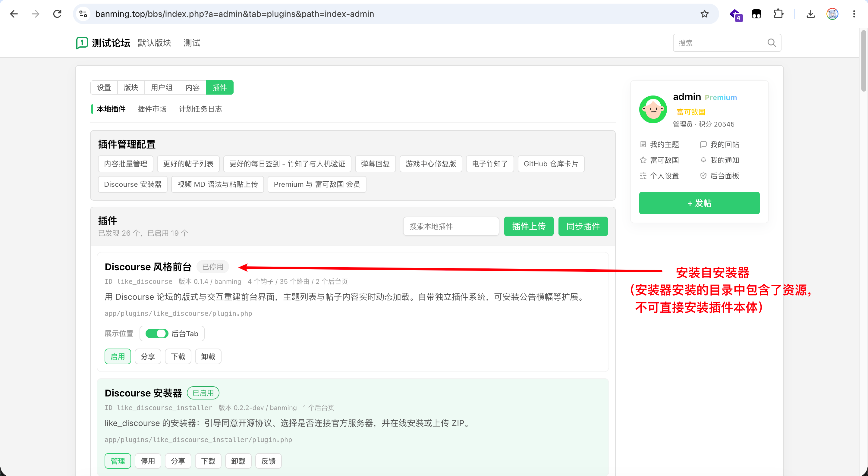Open the 插件市场 sub-tab
The height and width of the screenshot is (476, 868).
pos(152,109)
